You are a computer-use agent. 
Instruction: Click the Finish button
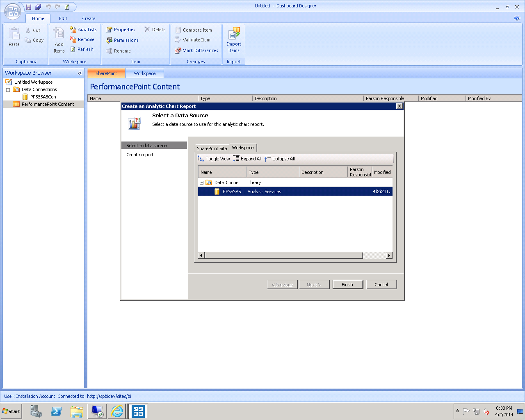point(347,285)
